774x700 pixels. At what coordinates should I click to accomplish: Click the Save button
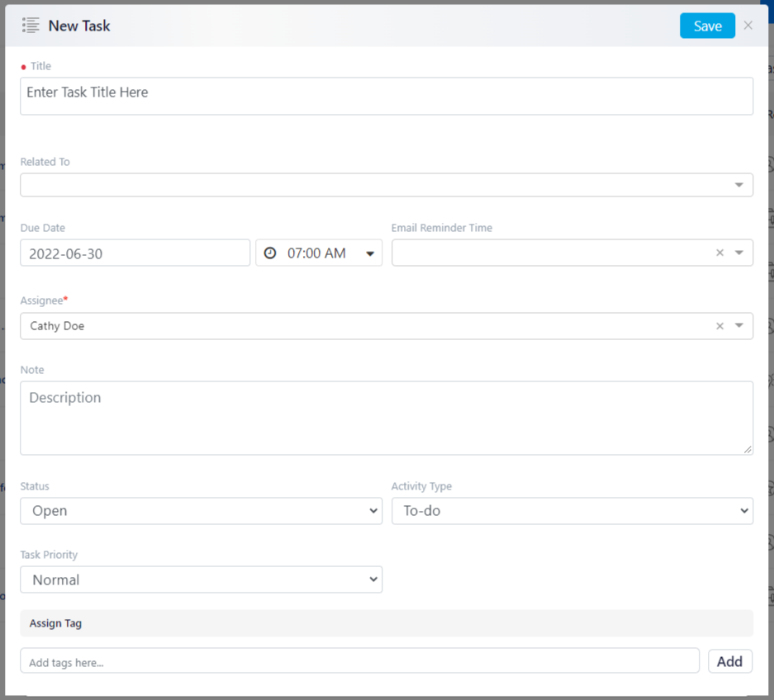(707, 26)
